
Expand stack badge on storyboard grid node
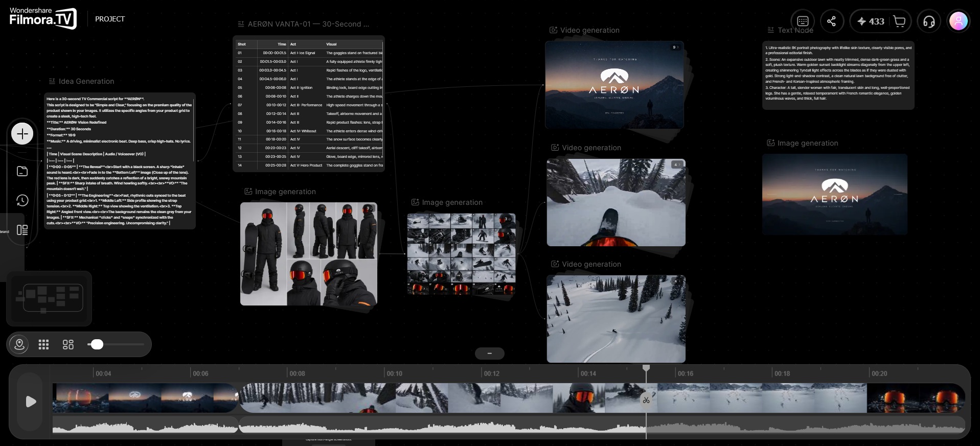pyautogui.click(x=507, y=219)
